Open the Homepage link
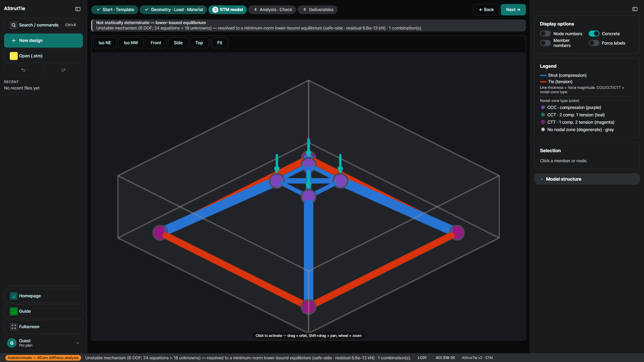The height and width of the screenshot is (362, 644). click(x=43, y=296)
